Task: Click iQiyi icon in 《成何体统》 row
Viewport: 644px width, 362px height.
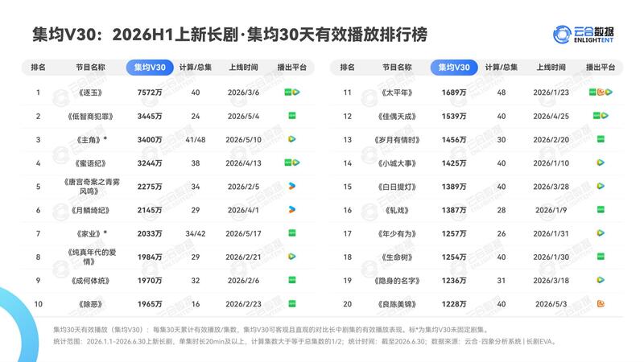Action: coord(292,280)
